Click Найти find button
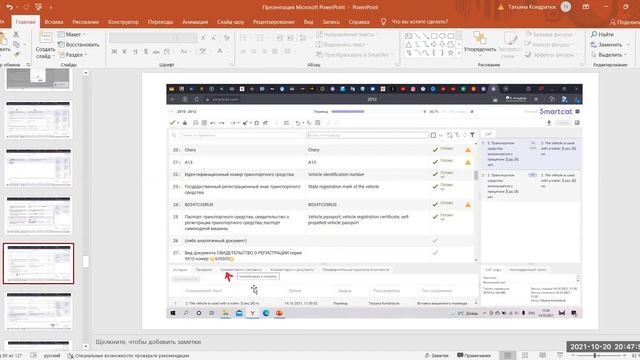The width and height of the screenshot is (640, 360). pyautogui.click(x=602, y=34)
